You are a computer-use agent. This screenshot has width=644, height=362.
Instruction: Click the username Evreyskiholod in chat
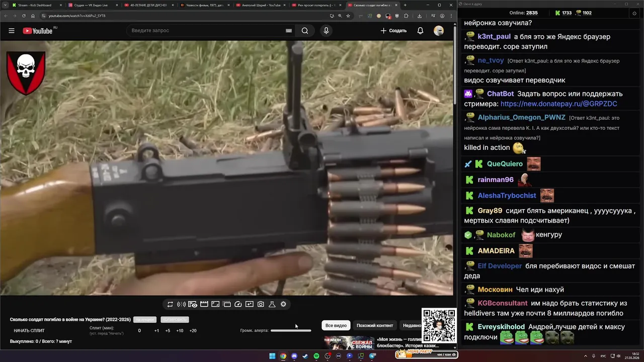[501, 327]
